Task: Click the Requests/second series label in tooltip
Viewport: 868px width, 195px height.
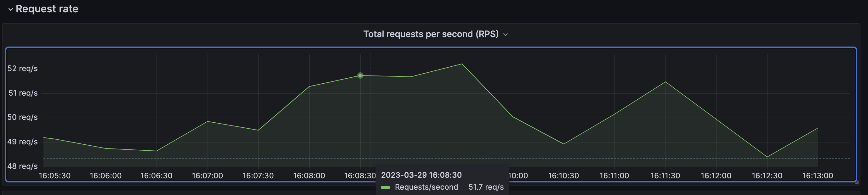Action: [426, 187]
